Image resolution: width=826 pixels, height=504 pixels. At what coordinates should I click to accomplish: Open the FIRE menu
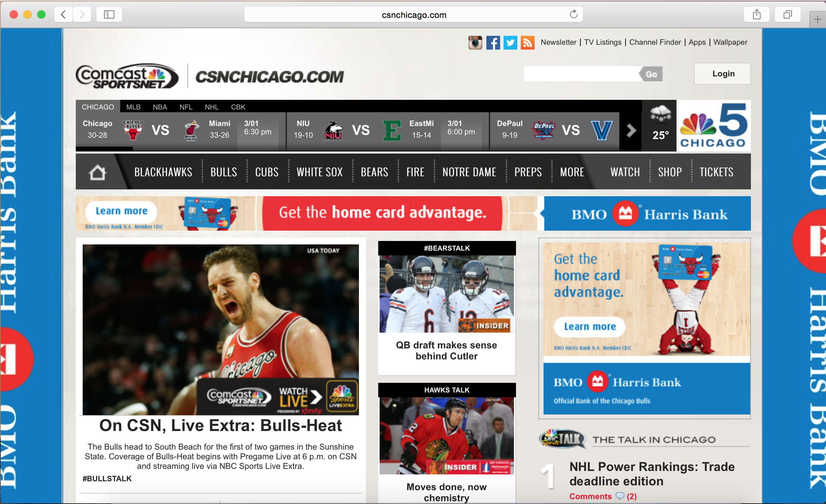tap(415, 172)
